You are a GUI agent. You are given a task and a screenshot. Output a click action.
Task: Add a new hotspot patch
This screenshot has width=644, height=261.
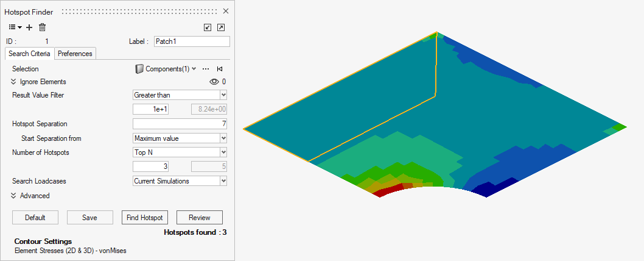pos(29,27)
